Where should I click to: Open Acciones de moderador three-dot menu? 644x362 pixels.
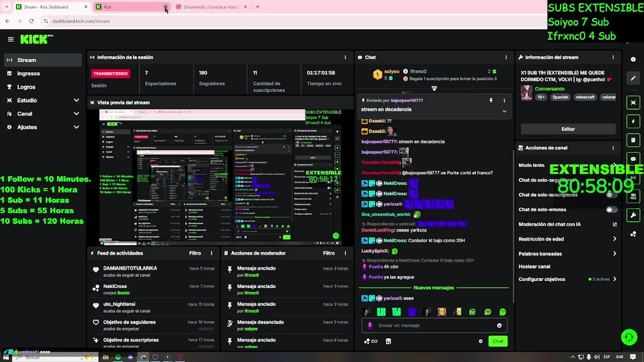click(345, 253)
